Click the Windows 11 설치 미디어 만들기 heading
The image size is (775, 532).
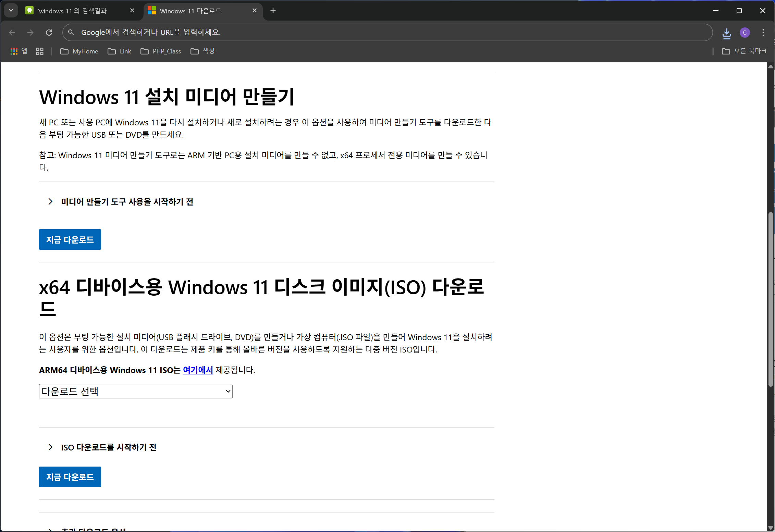pos(167,97)
